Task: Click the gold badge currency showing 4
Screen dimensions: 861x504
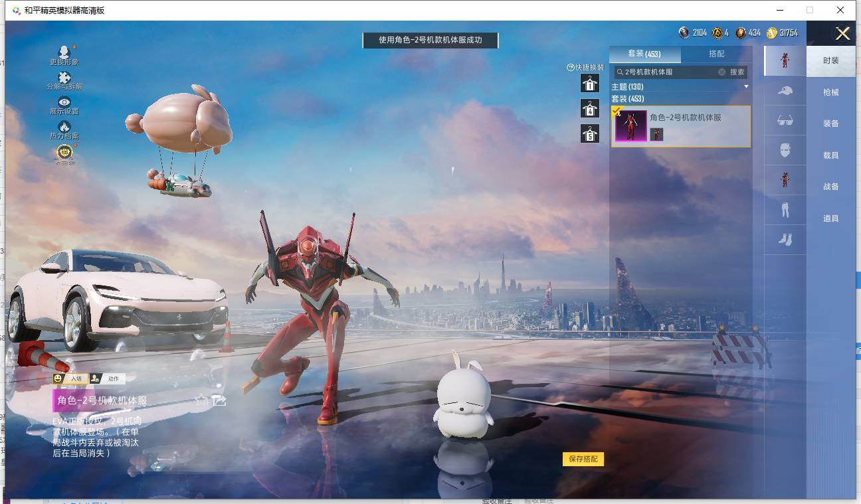Action: (x=717, y=33)
